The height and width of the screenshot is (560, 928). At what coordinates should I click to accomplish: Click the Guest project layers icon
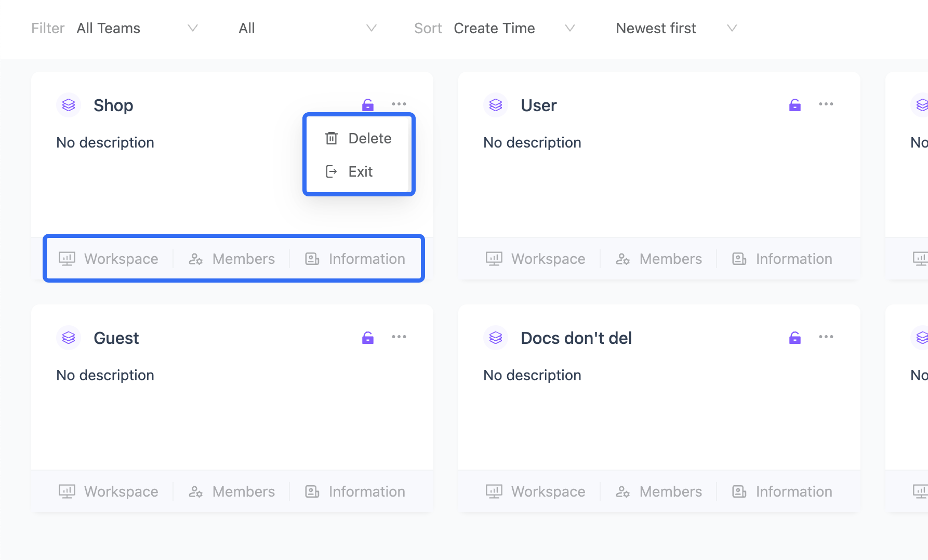tap(69, 338)
